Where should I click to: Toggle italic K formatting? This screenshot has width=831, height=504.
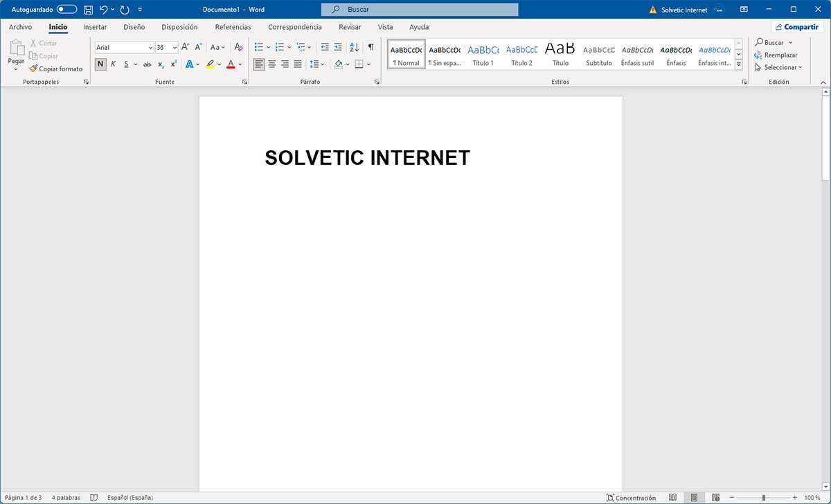[x=114, y=64]
